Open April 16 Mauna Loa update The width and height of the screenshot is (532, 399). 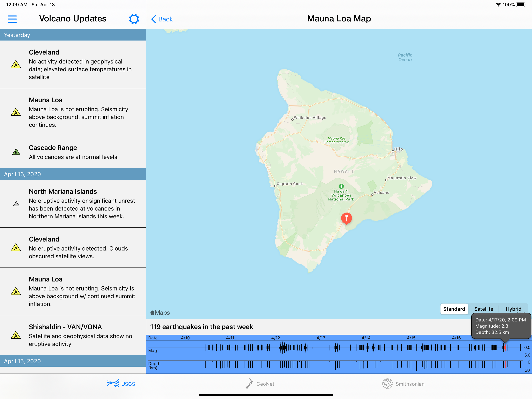click(73, 291)
